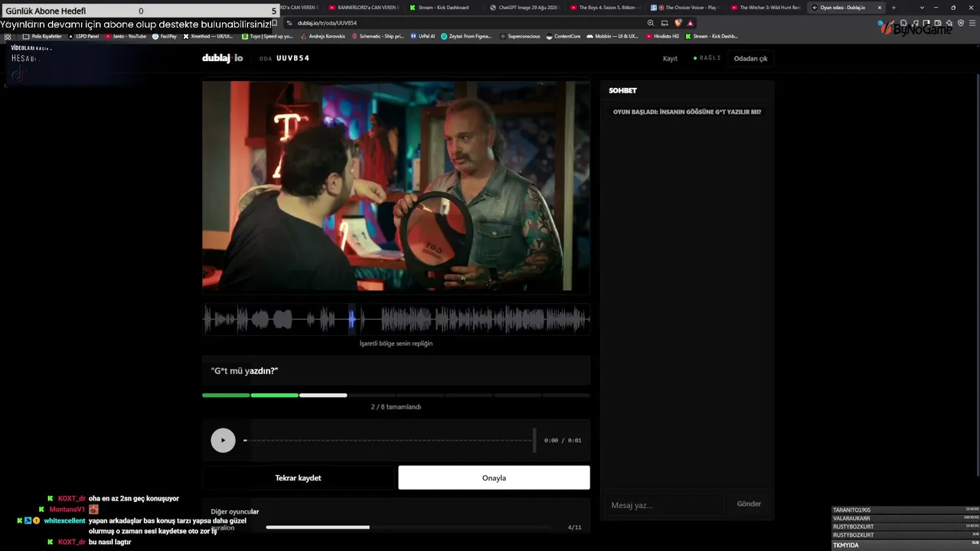Click the zoom magnifier icon in address bar
Image resolution: width=980 pixels, height=551 pixels.
pyautogui.click(x=651, y=23)
